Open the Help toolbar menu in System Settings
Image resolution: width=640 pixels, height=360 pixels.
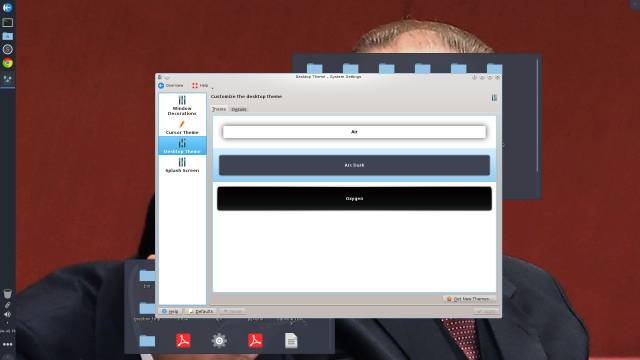pos(200,85)
